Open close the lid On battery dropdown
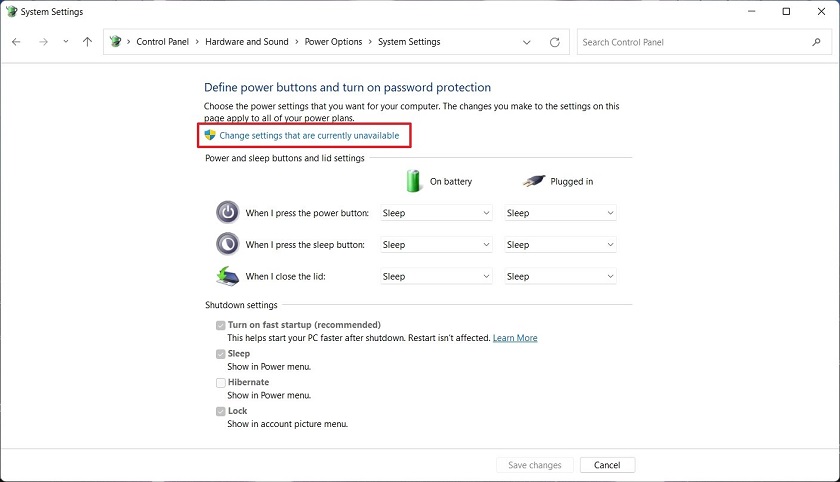The width and height of the screenshot is (840, 482). point(436,276)
